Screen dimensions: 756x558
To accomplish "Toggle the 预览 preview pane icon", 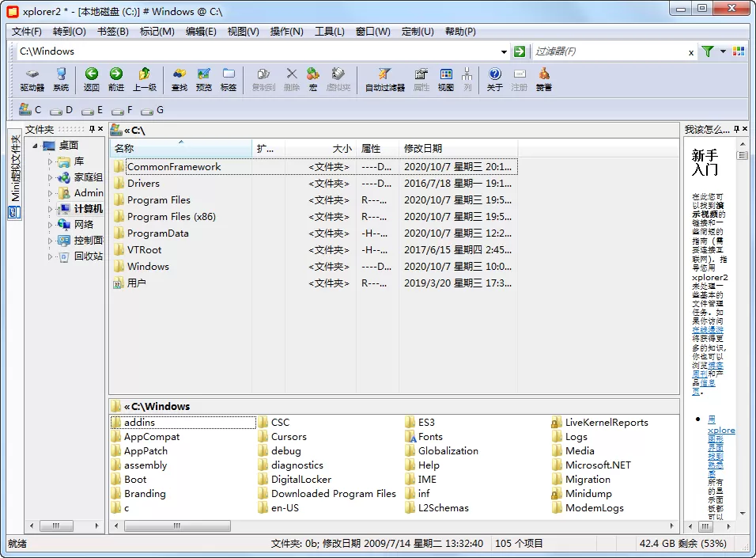I will point(204,80).
